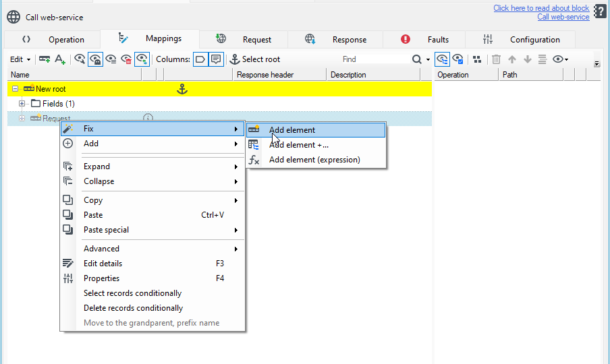Open the toolbar overflow arrow at far right
610x364 pixels.
point(597,64)
